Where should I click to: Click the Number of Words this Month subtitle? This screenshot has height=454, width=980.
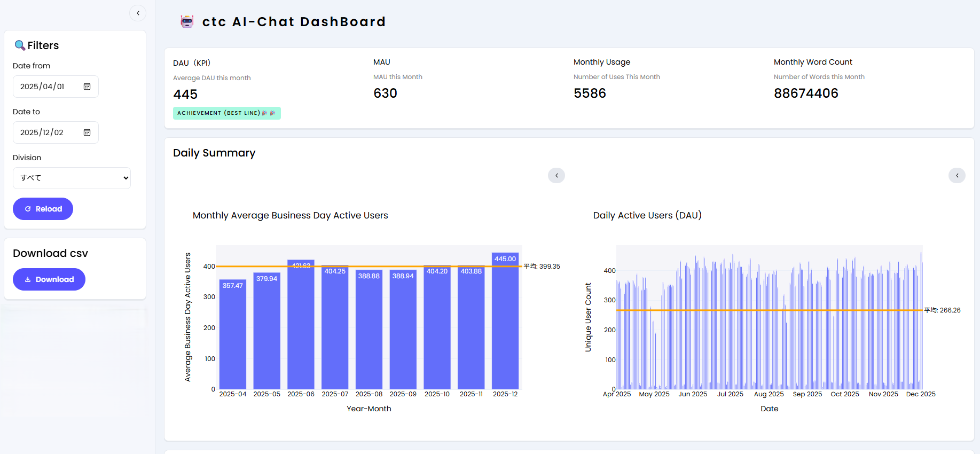point(819,77)
